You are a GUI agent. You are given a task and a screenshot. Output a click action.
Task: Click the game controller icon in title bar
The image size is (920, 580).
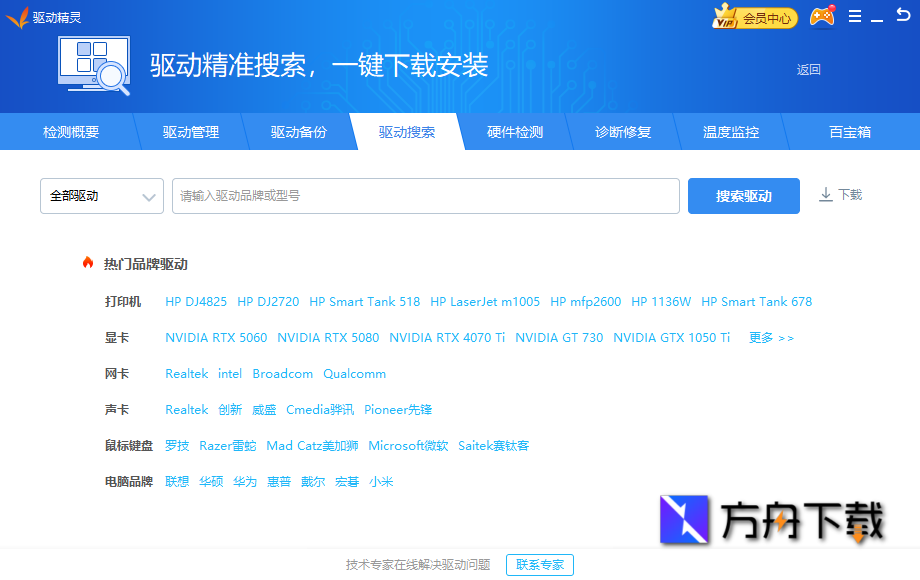822,17
